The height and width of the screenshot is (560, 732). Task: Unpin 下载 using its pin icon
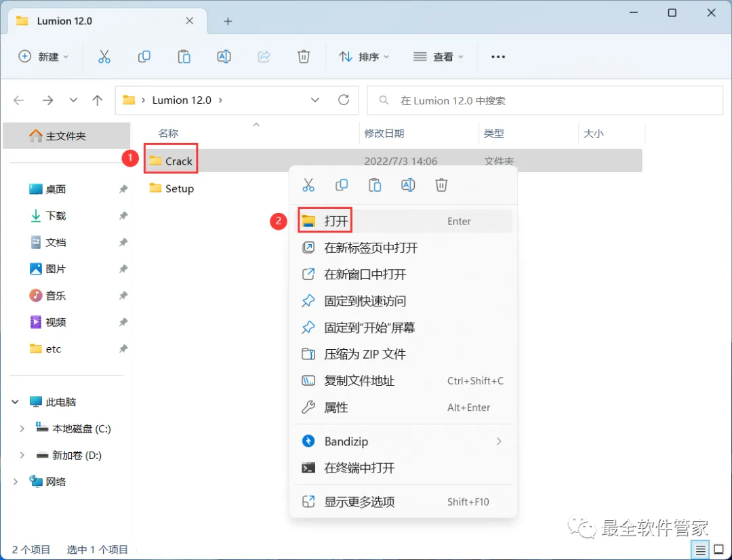click(123, 216)
